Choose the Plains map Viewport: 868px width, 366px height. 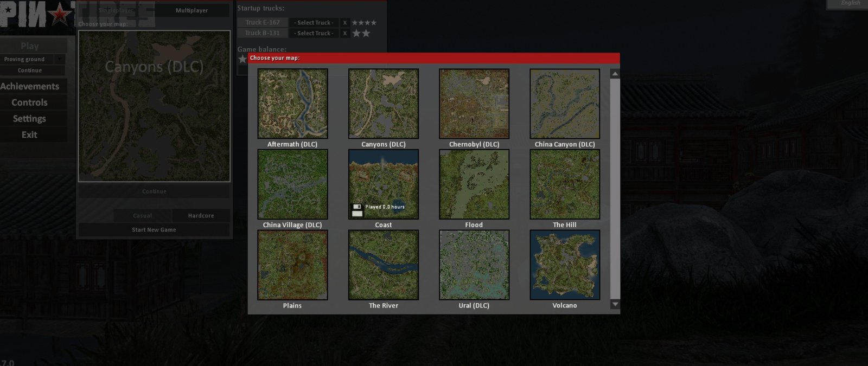click(292, 265)
